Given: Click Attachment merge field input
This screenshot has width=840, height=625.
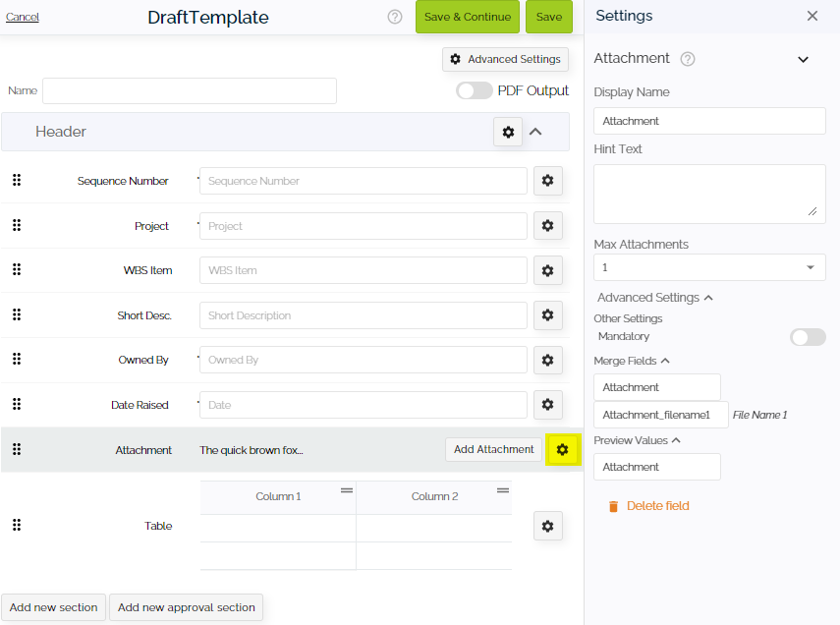Looking at the screenshot, I should 657,387.
